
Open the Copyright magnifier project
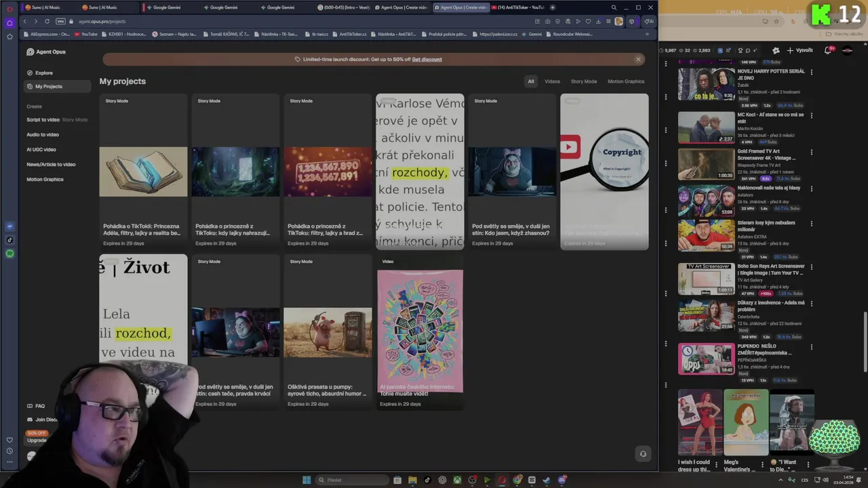tap(604, 171)
